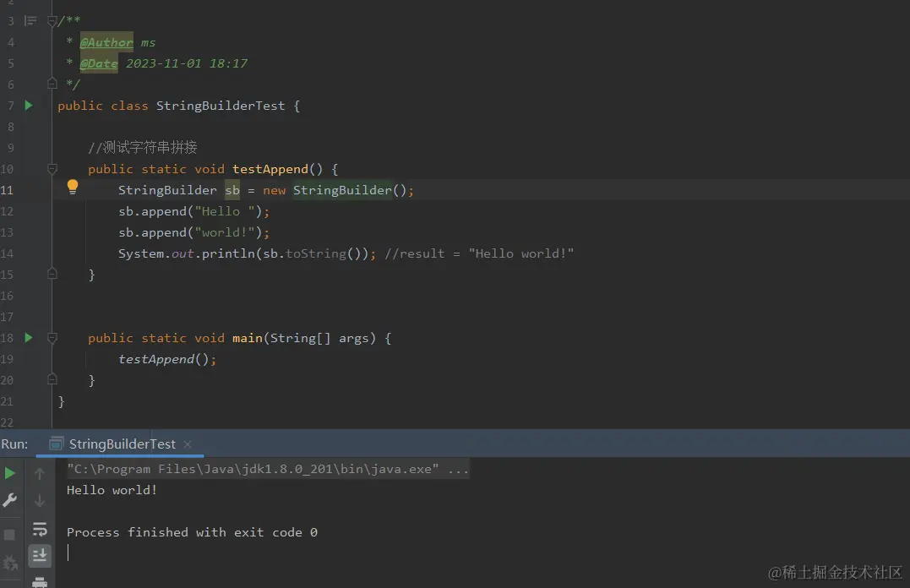Click the Print icon in the run console toolbar

tap(40, 582)
